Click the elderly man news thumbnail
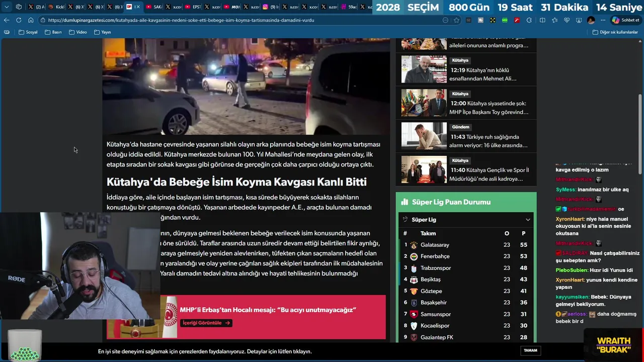This screenshot has height=362, width=644. pyautogui.click(x=424, y=69)
